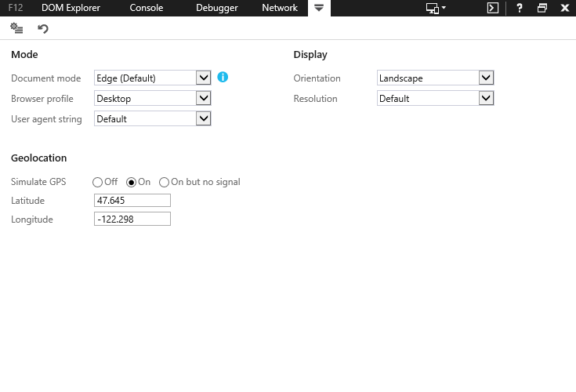Viewport: 576px width, 392px height.
Task: Switch to the DOM Explorer tab
Action: coord(71,8)
